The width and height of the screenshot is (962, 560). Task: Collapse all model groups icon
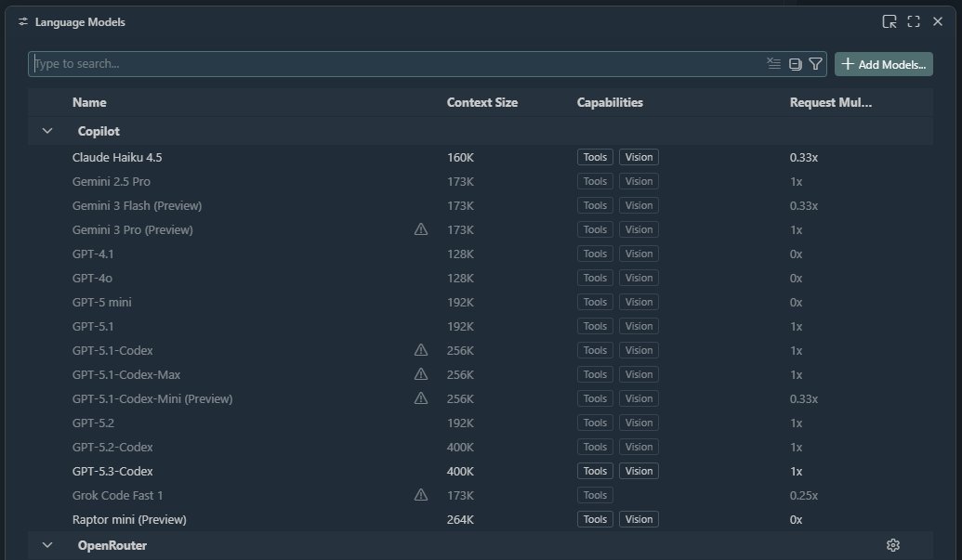[795, 64]
